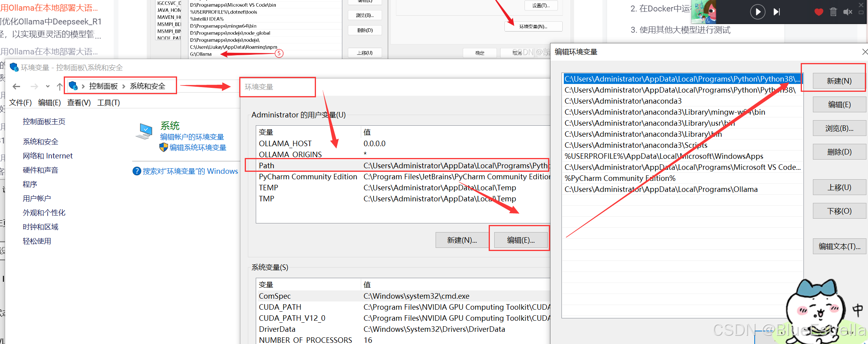Select the anaconda3\Scripts path entry
868x344 pixels.
coord(683,145)
